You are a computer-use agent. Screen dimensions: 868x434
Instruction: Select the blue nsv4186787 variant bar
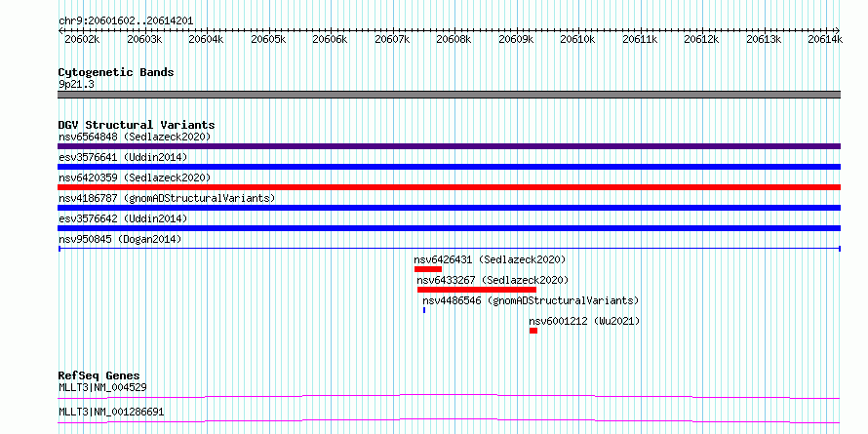point(449,208)
